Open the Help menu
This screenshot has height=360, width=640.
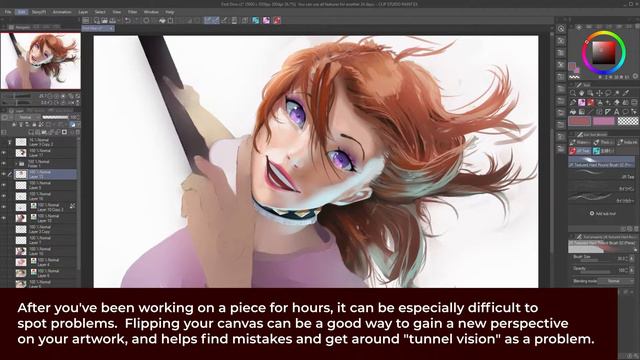169,12
